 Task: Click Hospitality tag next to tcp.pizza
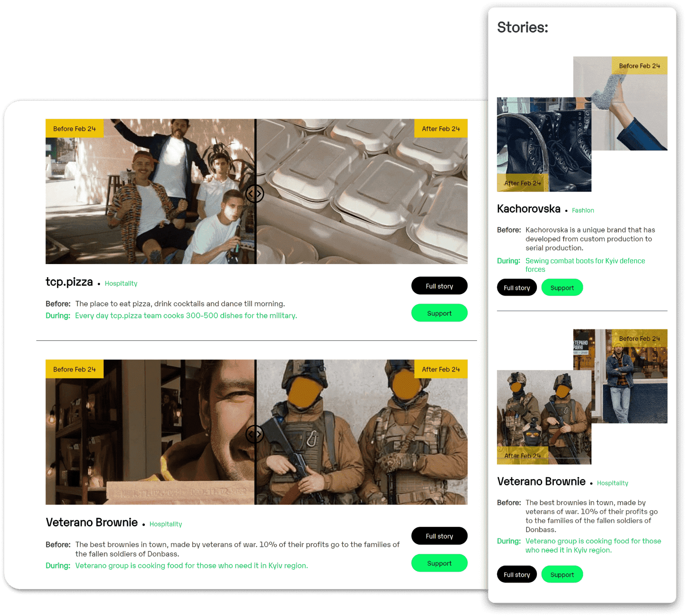121,284
